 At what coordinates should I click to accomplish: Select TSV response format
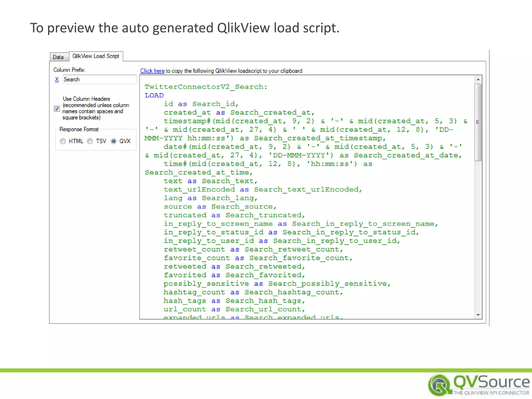click(90, 141)
